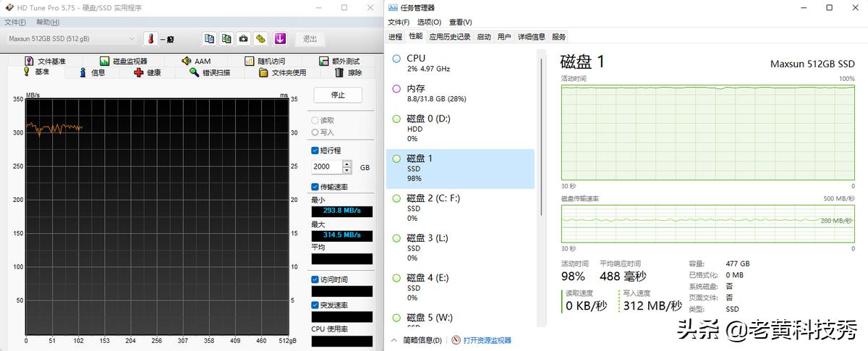Select the 基准 benchmark tab
This screenshot has height=351, width=868.
click(36, 72)
